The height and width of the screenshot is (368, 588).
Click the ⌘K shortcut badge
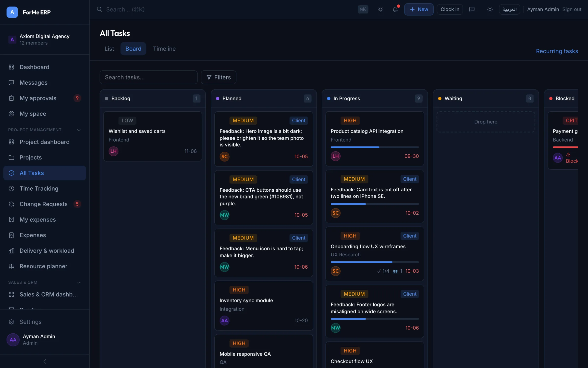coord(363,9)
